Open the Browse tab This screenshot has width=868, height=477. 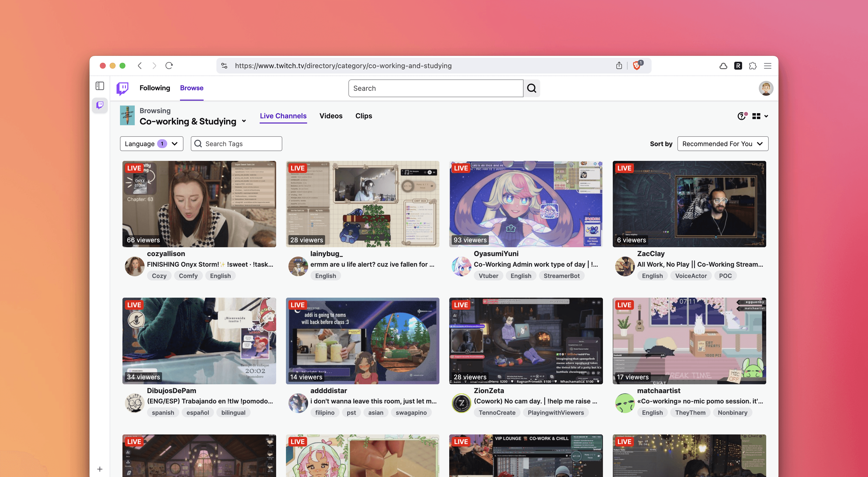[x=192, y=88]
